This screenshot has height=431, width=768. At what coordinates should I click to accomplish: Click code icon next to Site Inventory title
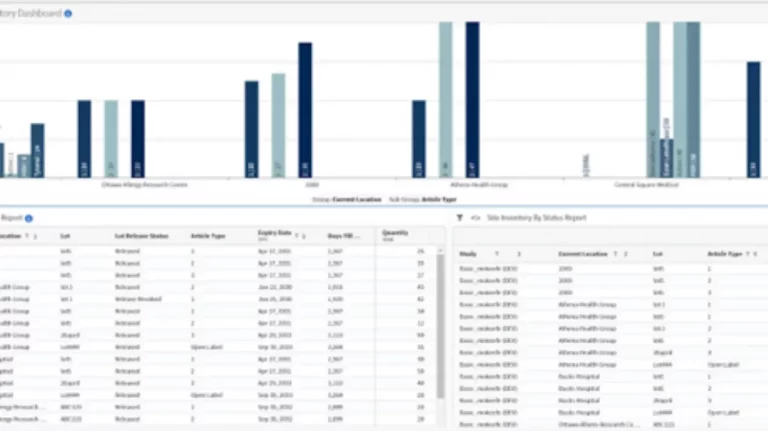pyautogui.click(x=475, y=217)
